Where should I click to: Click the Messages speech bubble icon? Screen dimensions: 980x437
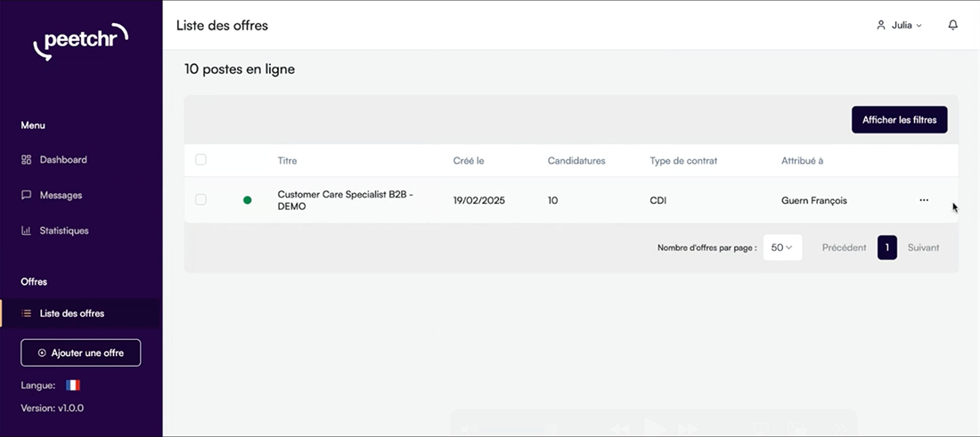pos(26,195)
